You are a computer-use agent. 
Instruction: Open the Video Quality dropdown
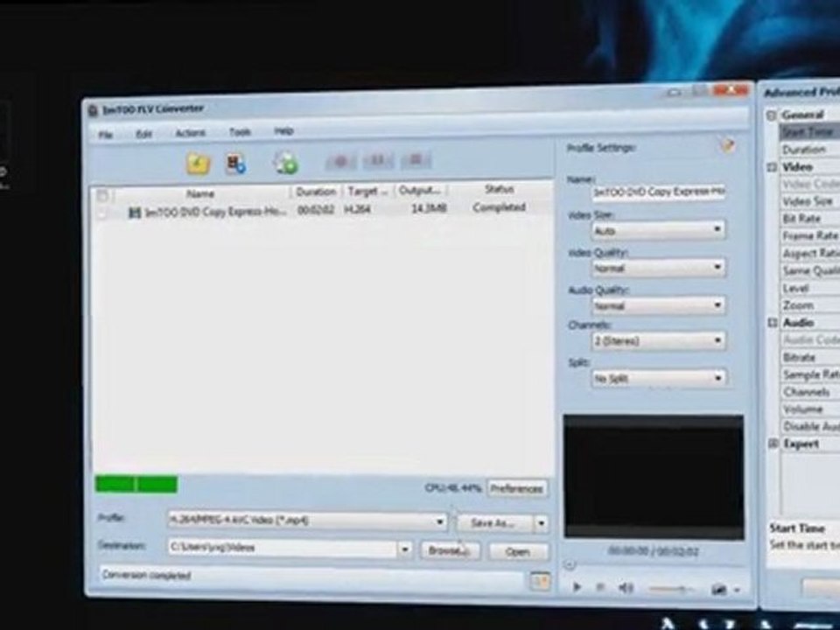[x=658, y=268]
